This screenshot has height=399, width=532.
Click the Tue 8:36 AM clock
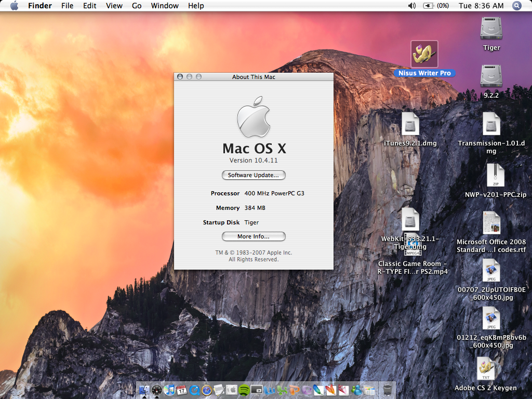(481, 6)
